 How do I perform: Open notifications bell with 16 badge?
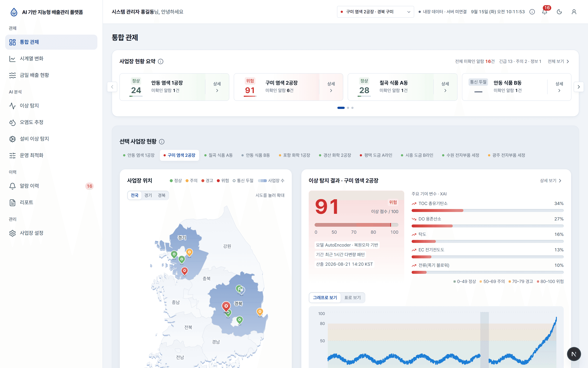pyautogui.click(x=544, y=11)
